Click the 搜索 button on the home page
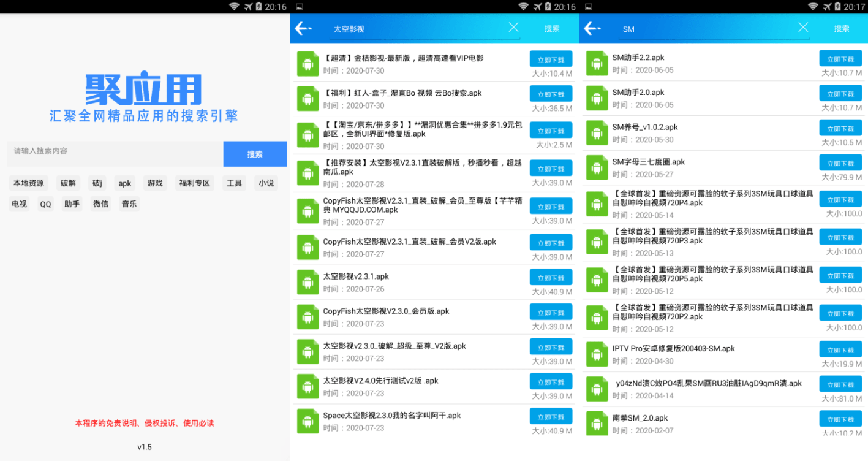This screenshot has height=461, width=868. (254, 153)
